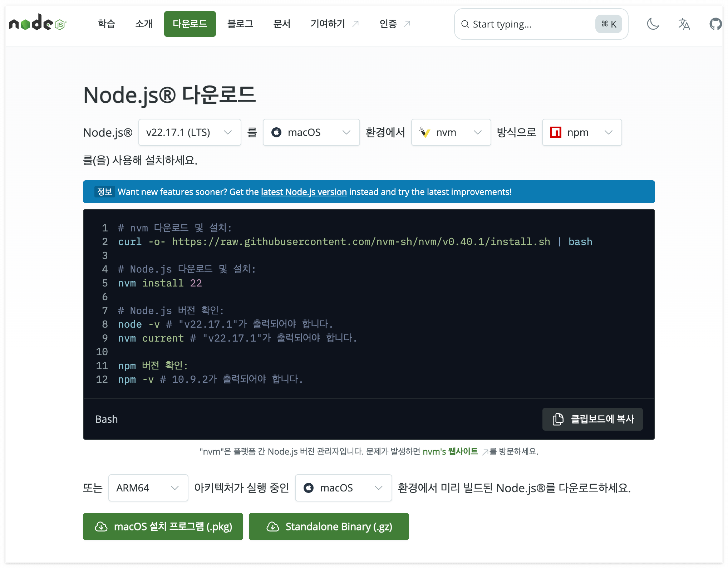Click the download cloud icon on the Standalone Binary button
This screenshot has height=568, width=728.
[x=273, y=527]
